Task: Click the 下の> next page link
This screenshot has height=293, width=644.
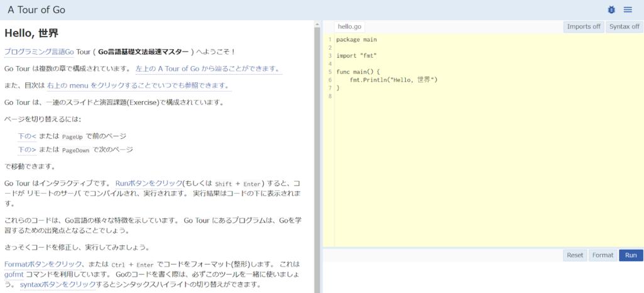Action: 27,150
